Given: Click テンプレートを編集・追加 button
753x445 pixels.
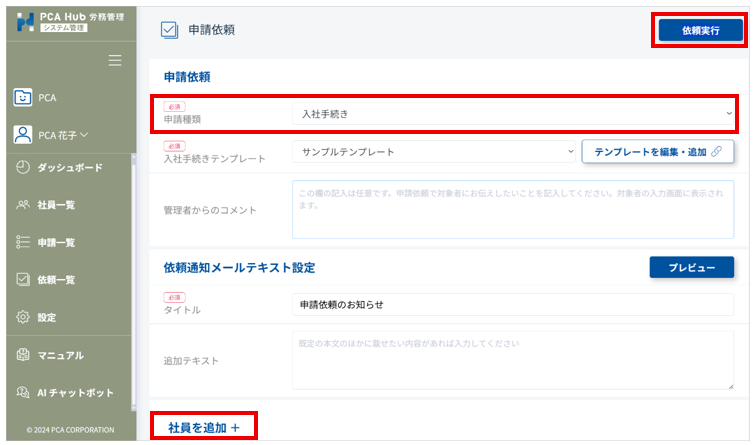Looking at the screenshot, I should [x=658, y=152].
